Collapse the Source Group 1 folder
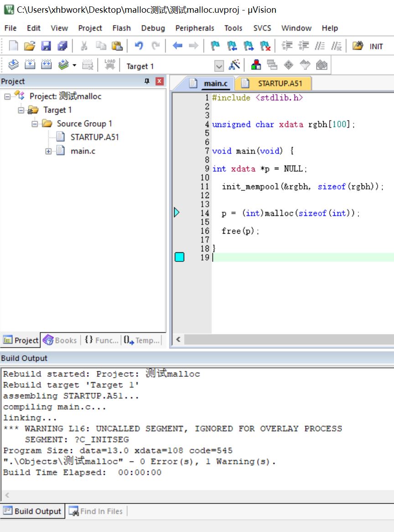394x532 pixels. 35,124
